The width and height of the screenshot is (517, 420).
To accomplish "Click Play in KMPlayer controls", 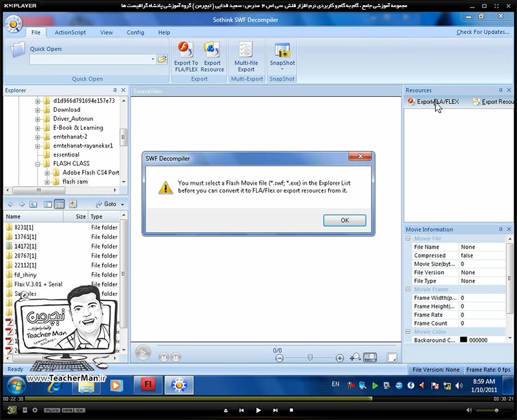I will pyautogui.click(x=258, y=410).
